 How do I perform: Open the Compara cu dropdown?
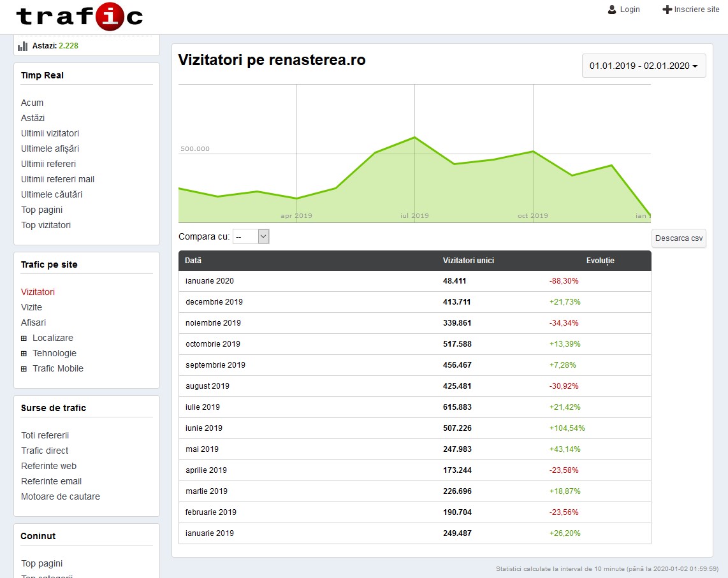point(251,236)
